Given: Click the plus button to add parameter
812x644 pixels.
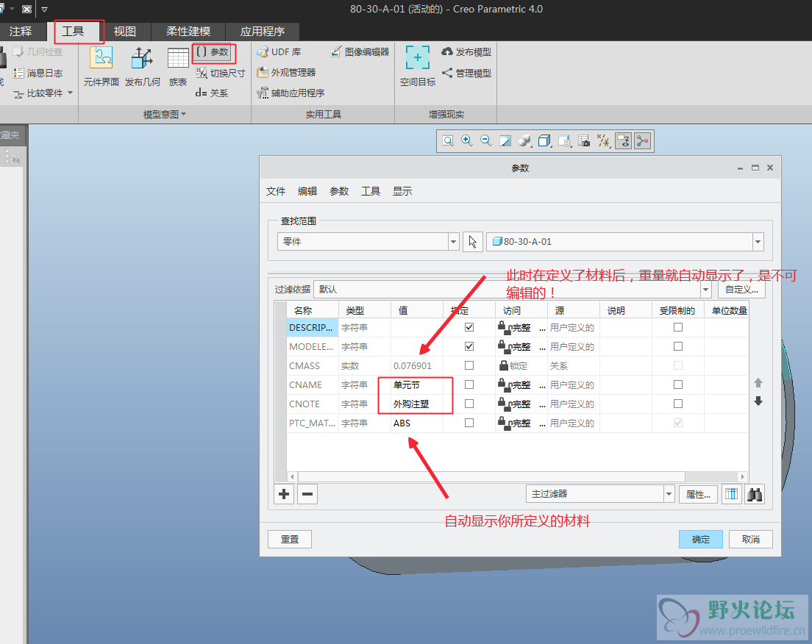Looking at the screenshot, I should (x=284, y=494).
